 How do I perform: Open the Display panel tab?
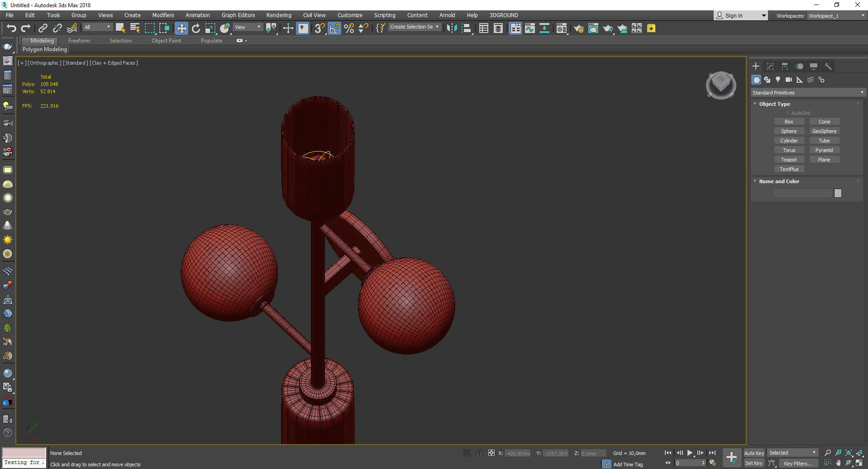pyautogui.click(x=814, y=66)
